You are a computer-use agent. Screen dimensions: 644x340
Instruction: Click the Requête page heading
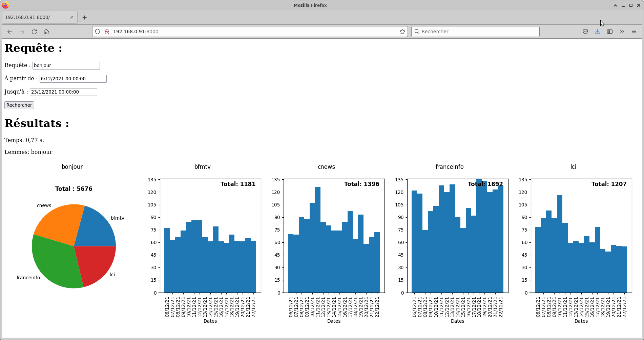[x=33, y=48]
